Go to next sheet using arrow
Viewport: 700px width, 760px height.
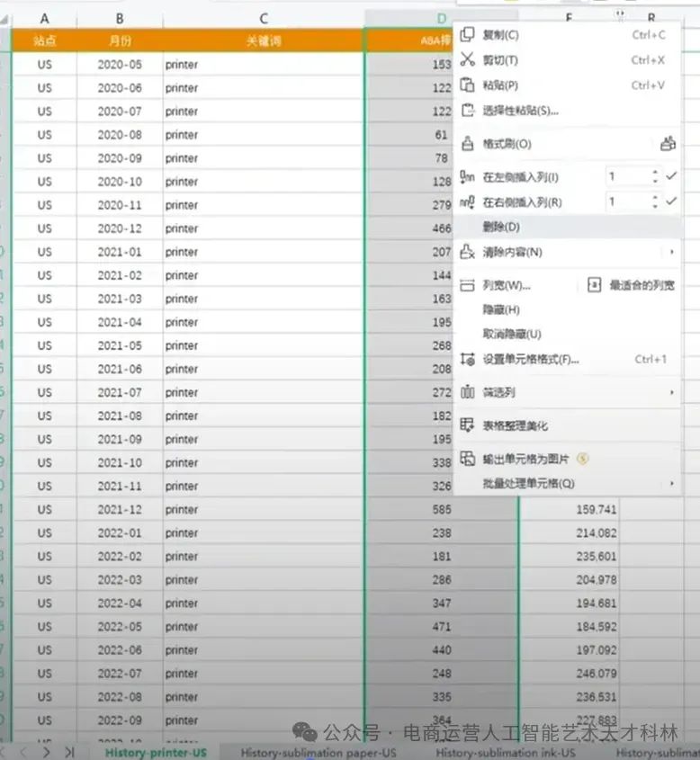click(x=47, y=752)
